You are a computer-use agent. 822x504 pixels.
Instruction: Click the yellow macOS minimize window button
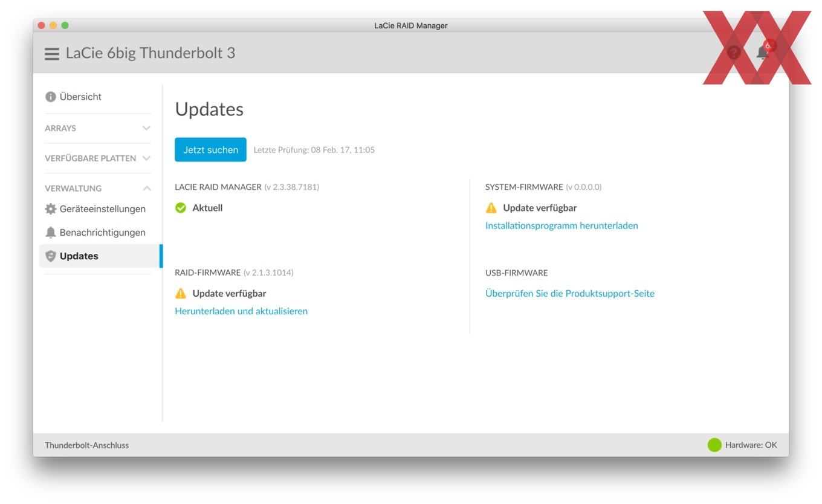53,25
